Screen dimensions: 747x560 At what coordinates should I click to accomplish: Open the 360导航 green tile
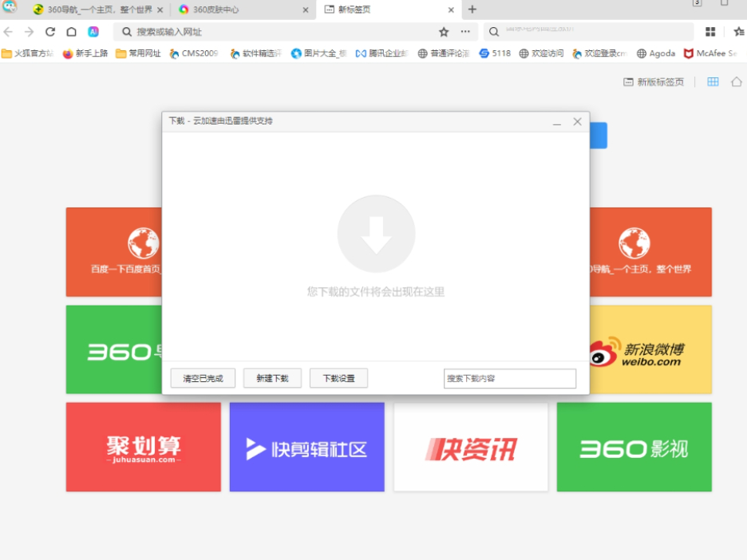[x=114, y=349]
